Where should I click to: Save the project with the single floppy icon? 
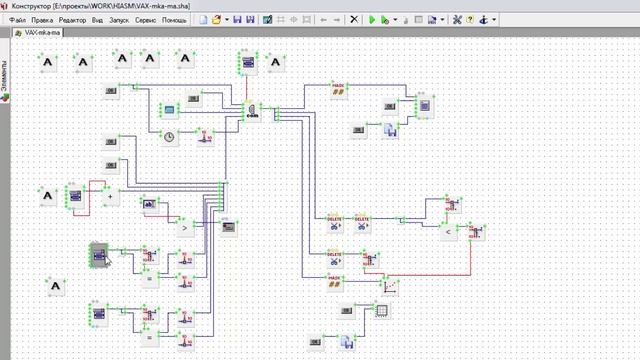(x=237, y=20)
